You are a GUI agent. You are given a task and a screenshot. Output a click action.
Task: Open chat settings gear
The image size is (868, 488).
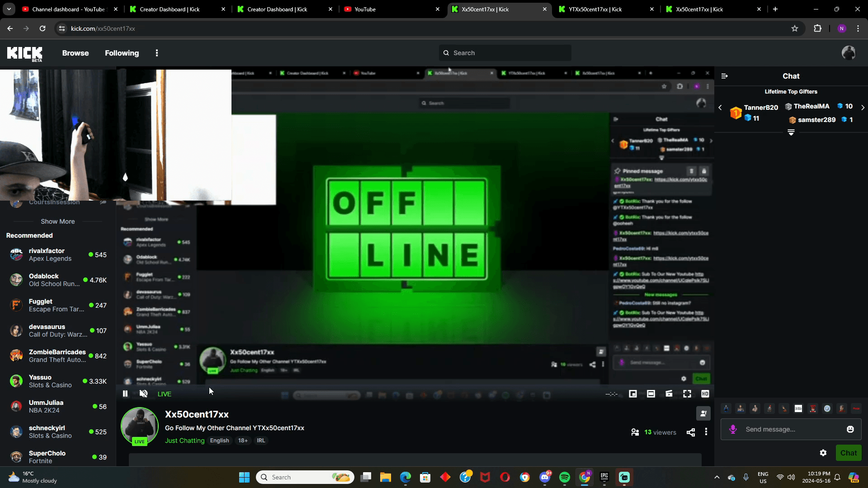823,453
